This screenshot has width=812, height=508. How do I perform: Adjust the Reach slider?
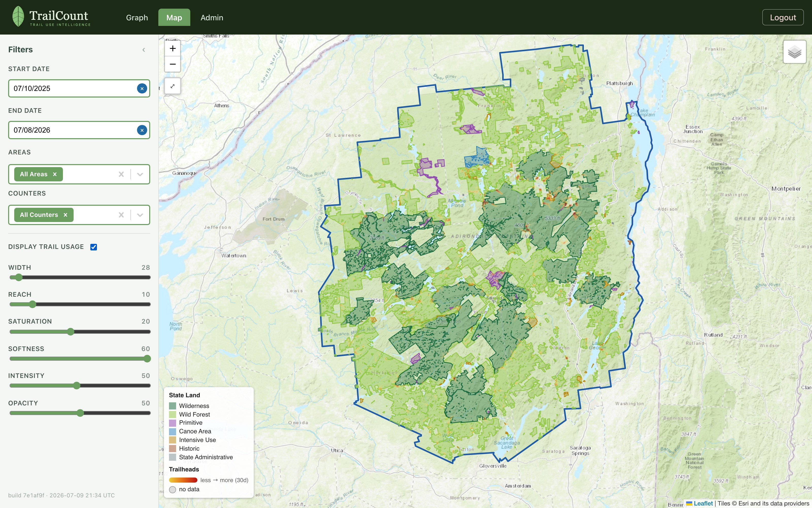tap(80, 304)
